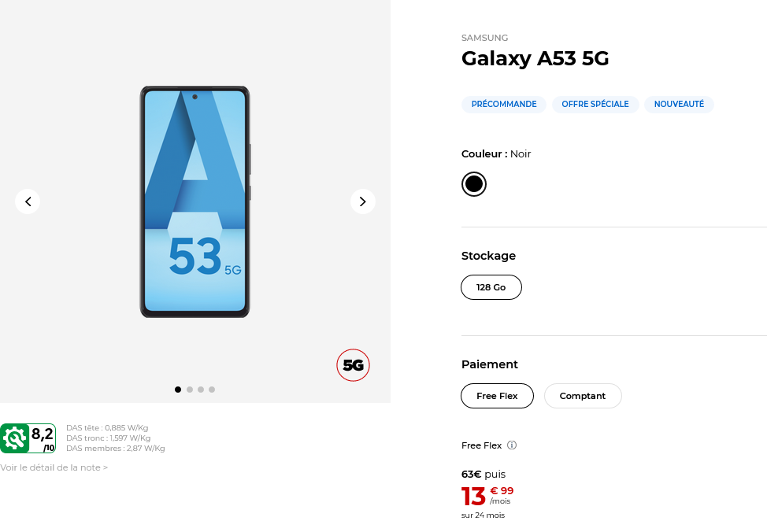Click the Free Flex info icon

click(512, 445)
